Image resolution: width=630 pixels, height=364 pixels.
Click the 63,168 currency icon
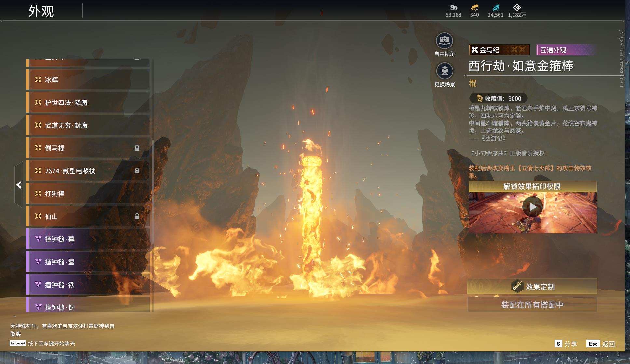tap(453, 7)
